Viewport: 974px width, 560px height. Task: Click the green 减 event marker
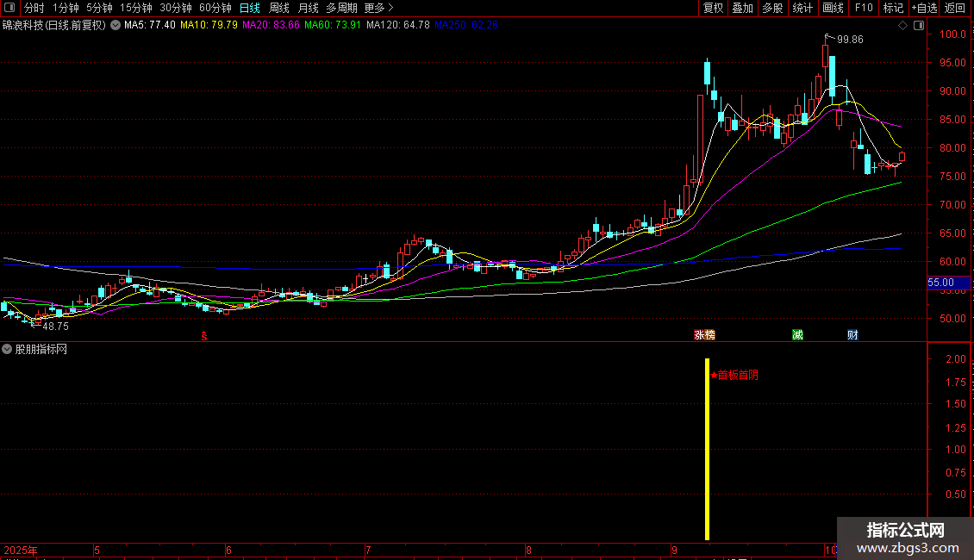(x=797, y=334)
